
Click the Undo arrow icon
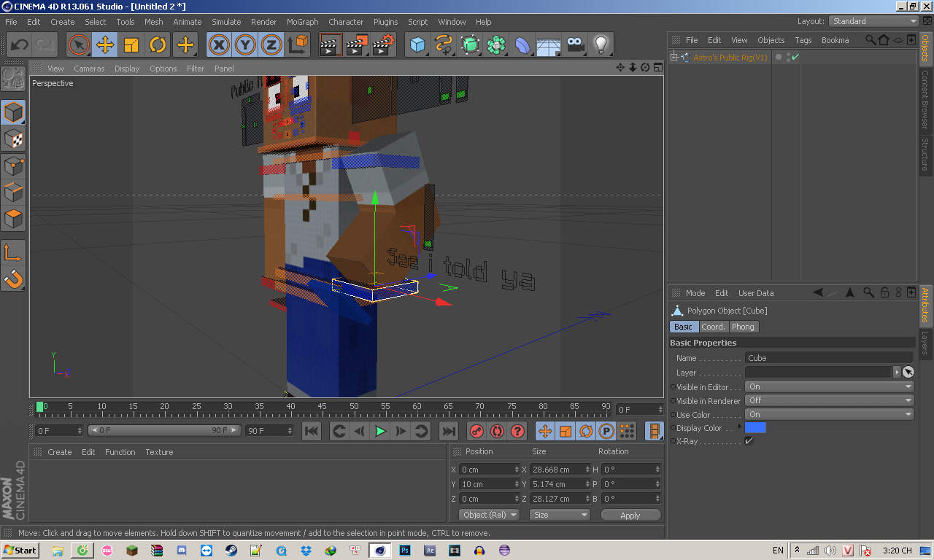click(x=19, y=45)
